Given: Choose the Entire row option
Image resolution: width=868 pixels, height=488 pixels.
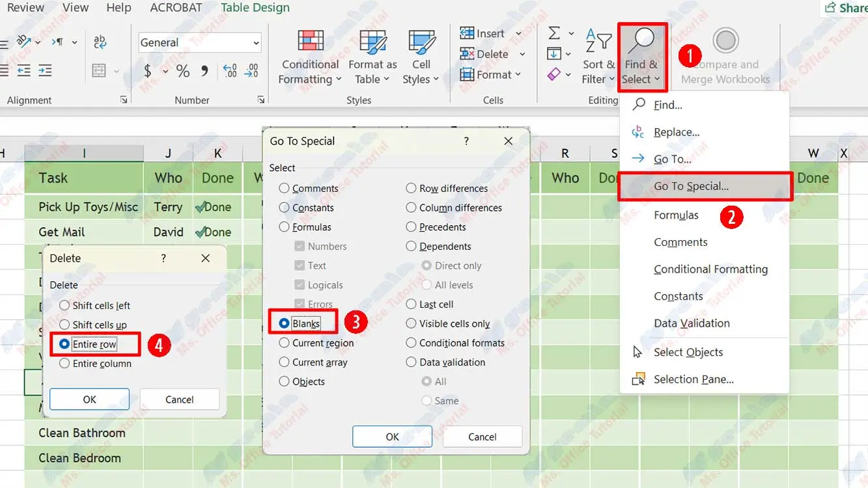Looking at the screenshot, I should (64, 344).
